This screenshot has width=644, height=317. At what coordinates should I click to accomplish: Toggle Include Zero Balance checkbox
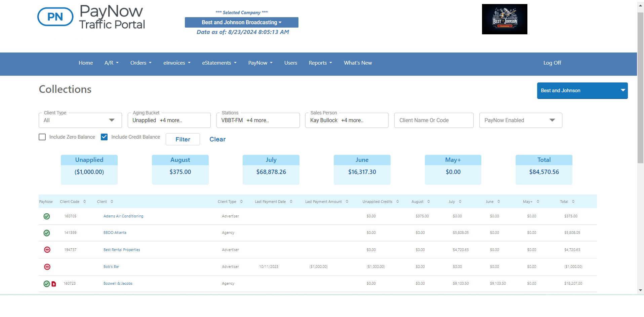click(42, 137)
